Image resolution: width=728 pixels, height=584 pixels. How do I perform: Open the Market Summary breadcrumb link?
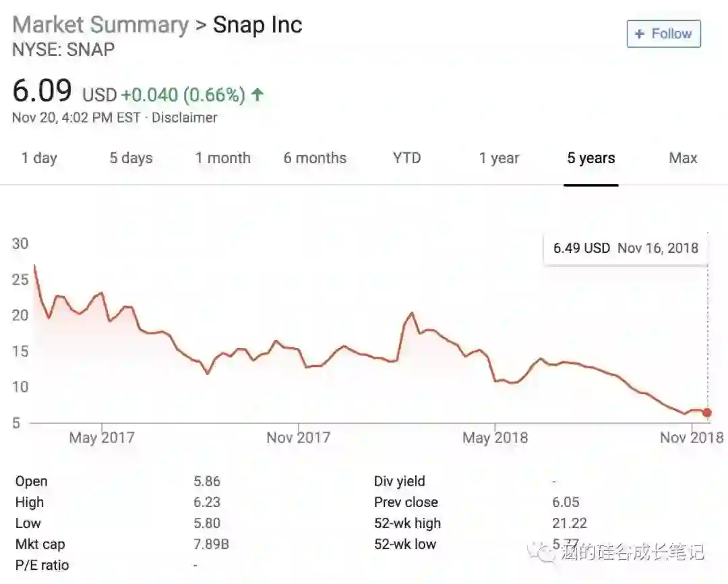click(x=100, y=25)
